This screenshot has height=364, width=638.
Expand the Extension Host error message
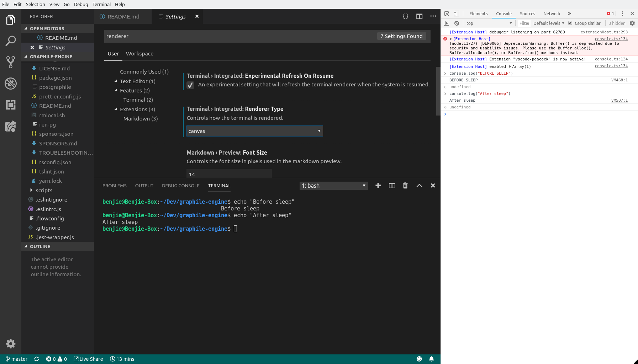[451, 39]
